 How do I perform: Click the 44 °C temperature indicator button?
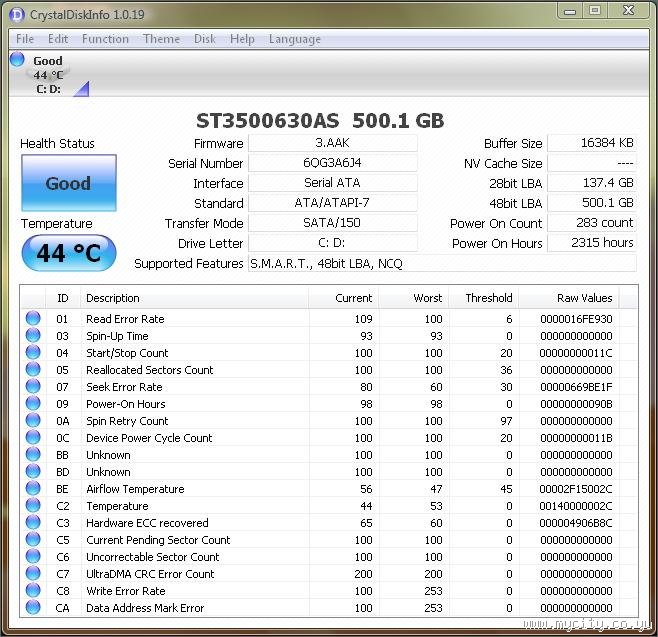pos(68,253)
